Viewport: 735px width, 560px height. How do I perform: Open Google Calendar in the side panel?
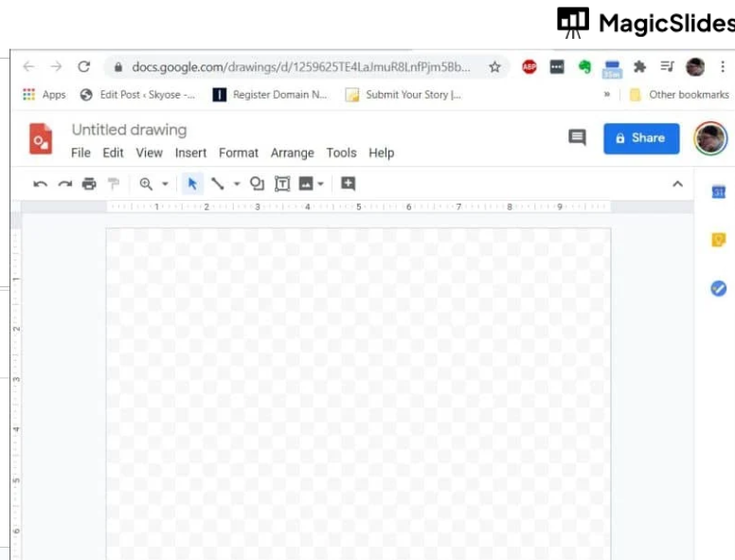[719, 191]
